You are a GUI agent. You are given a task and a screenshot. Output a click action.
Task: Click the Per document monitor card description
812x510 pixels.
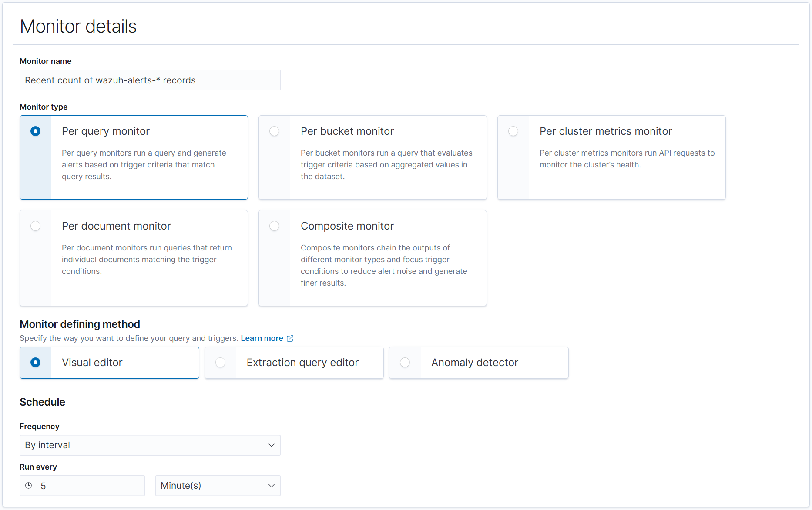click(147, 260)
